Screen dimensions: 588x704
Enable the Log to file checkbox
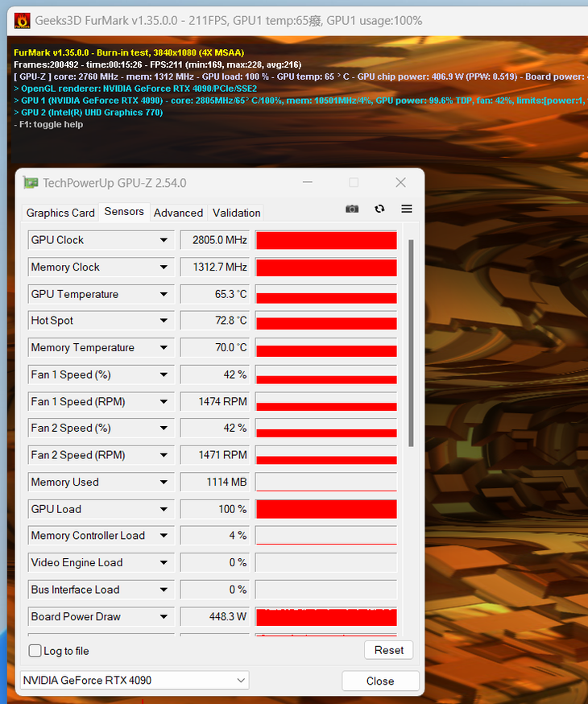click(35, 651)
